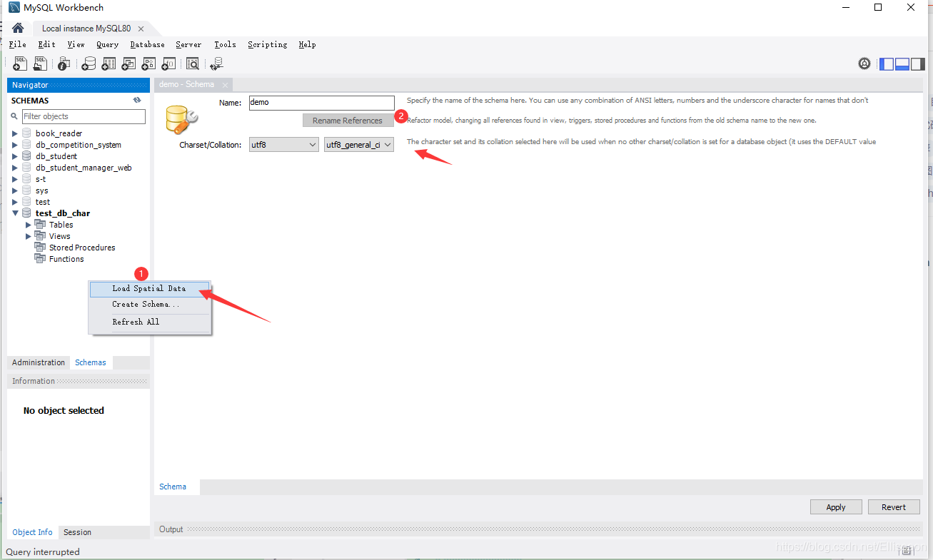Click the Apply button

[836, 507]
